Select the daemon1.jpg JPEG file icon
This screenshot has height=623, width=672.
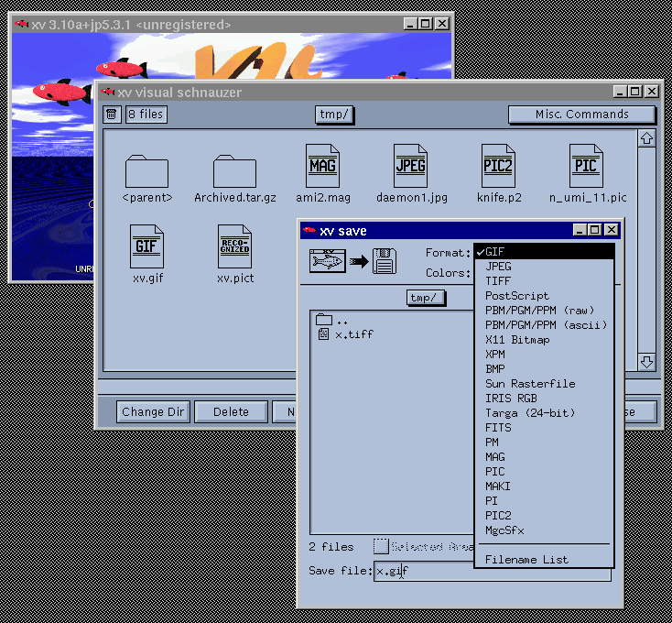point(410,166)
